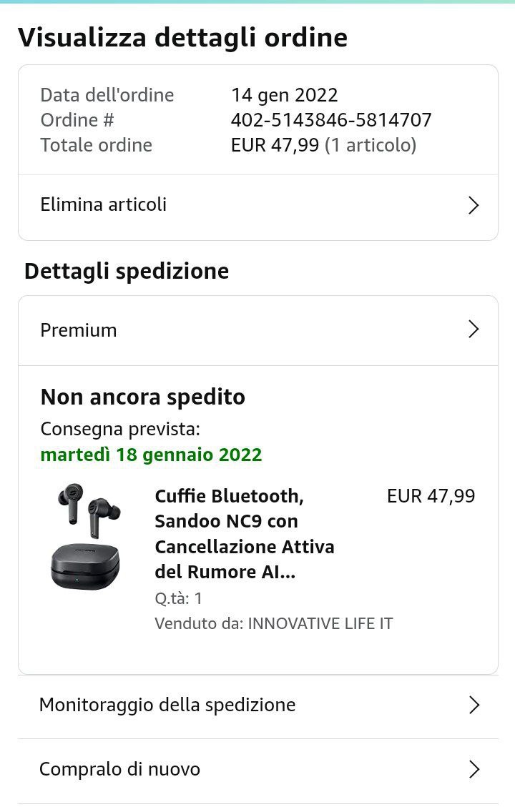Click the item price EUR 47,99
The image size is (515, 812).
click(x=431, y=496)
